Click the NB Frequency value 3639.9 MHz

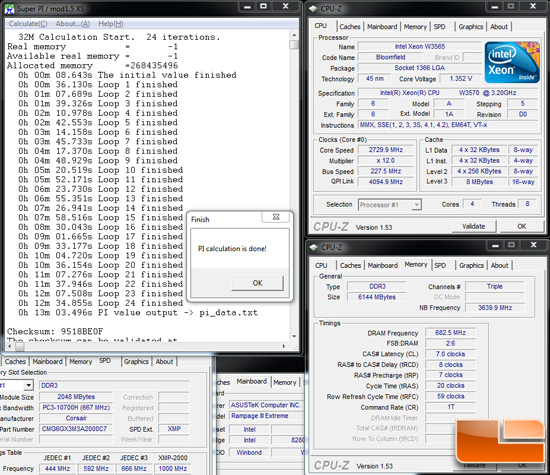point(495,308)
